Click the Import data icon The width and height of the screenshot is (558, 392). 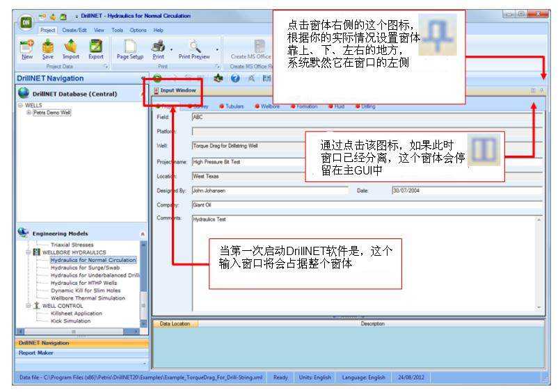[70, 46]
